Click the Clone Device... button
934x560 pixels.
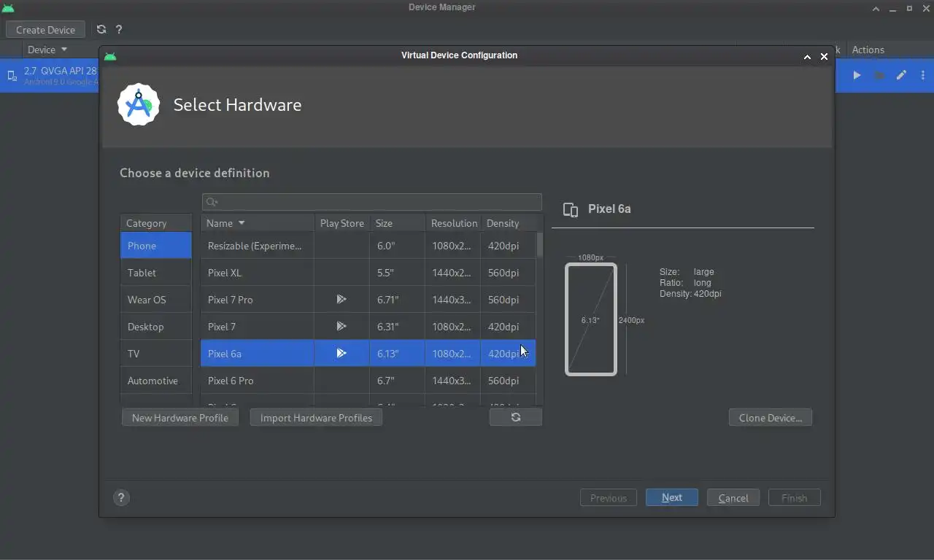(x=771, y=418)
